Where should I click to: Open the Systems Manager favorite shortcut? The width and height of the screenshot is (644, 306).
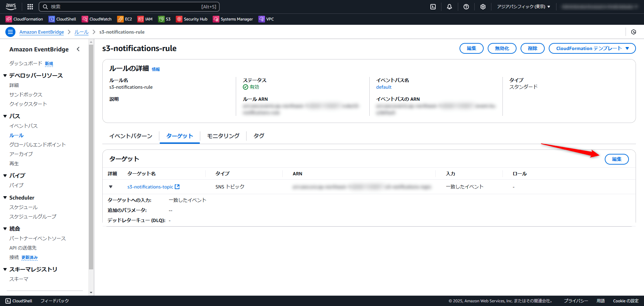click(x=233, y=19)
